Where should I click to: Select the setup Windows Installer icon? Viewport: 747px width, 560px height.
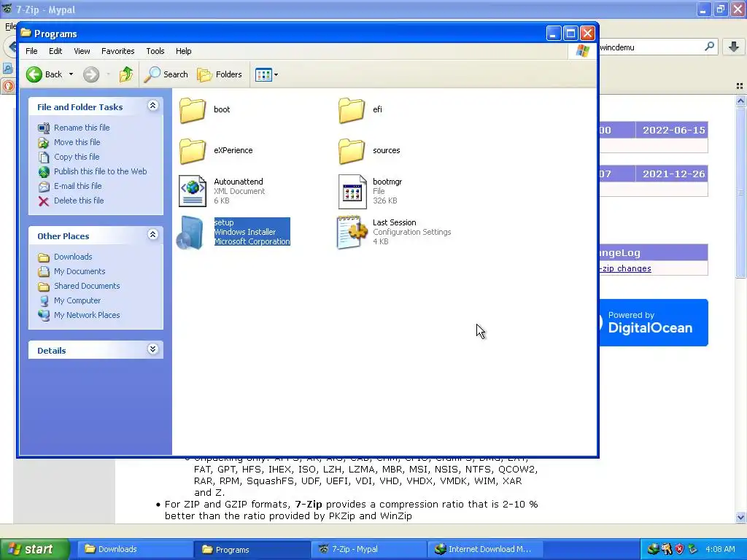click(190, 233)
